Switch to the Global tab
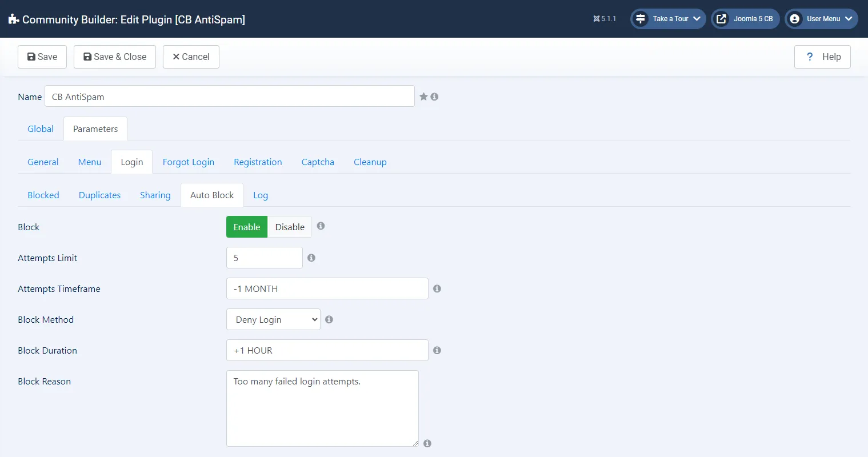Image resolution: width=868 pixels, height=457 pixels. coord(41,129)
